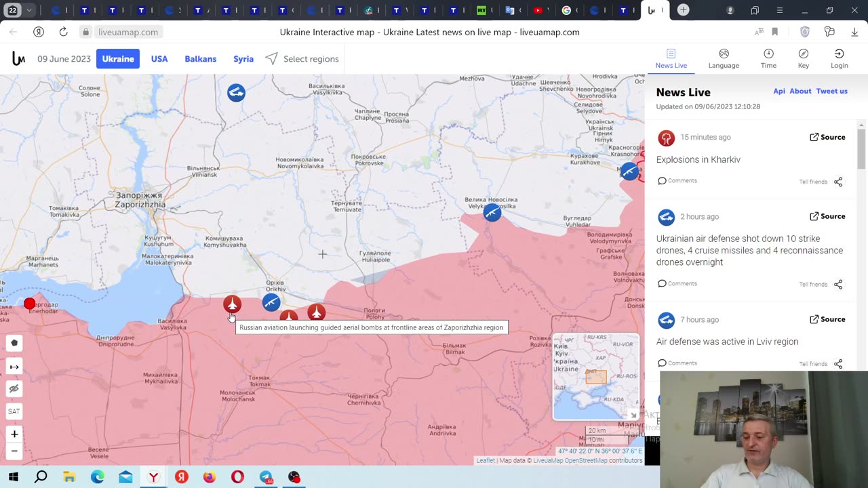Open Comments under the 7 hours ago story

677,363
